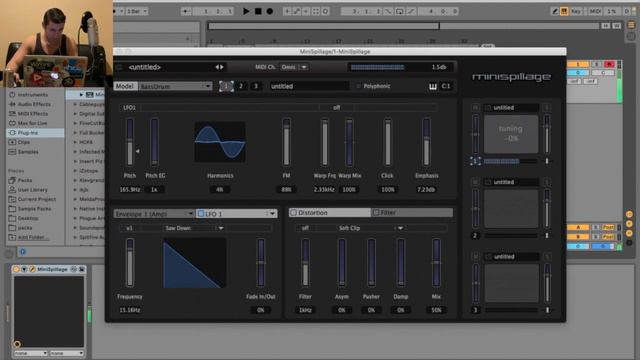Stop playback in the Ableton transport
The image size is (640, 360).
tap(258, 11)
